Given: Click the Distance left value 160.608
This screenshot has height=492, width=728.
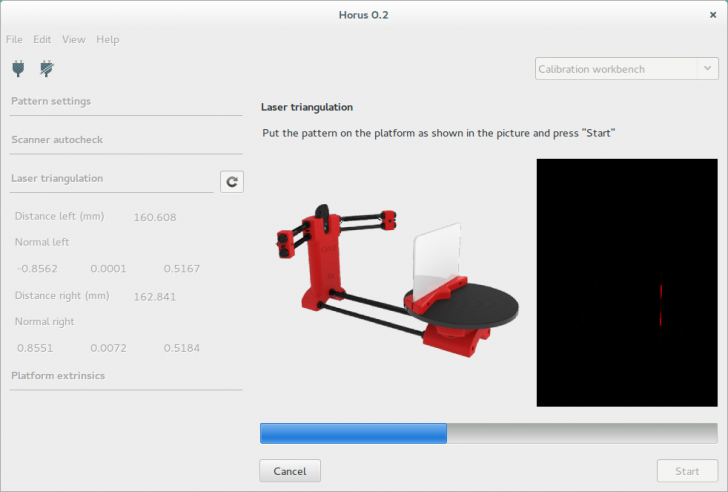Looking at the screenshot, I should pyautogui.click(x=155, y=217).
